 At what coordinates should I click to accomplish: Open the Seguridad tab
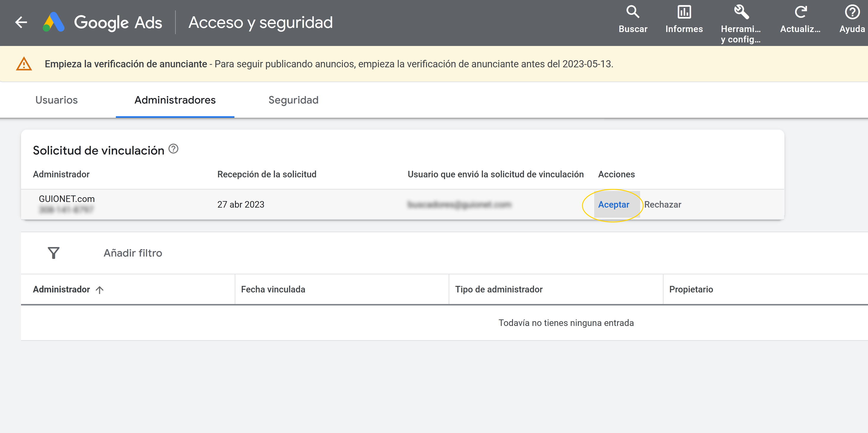coord(293,100)
